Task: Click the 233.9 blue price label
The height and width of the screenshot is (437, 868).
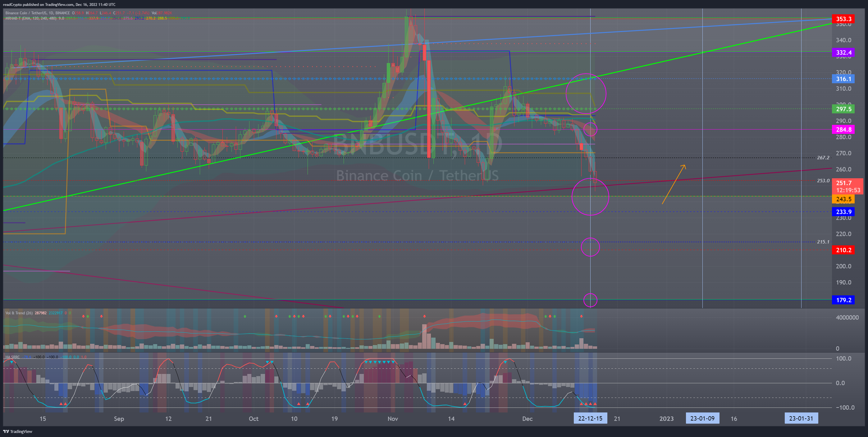Action: click(843, 212)
